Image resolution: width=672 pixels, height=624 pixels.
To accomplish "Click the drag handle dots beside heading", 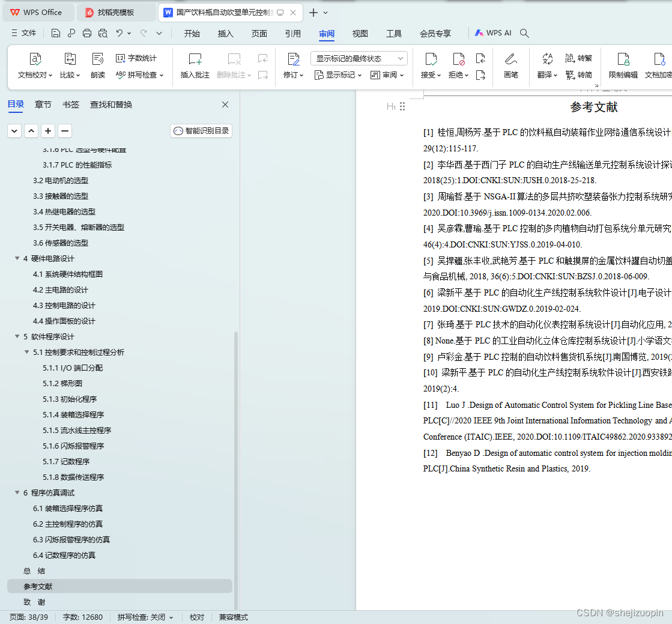I will point(402,106).
